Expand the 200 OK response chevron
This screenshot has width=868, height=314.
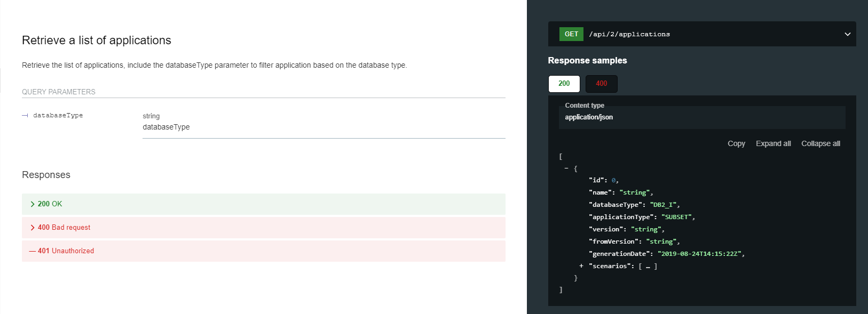pos(33,204)
